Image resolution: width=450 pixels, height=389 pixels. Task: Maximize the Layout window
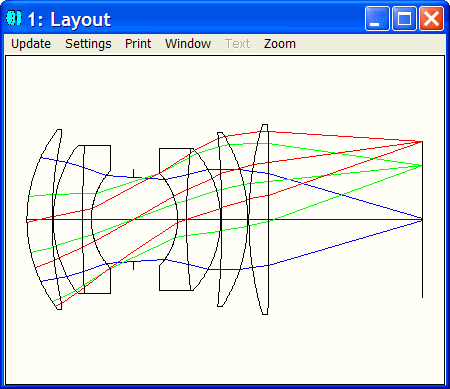404,18
